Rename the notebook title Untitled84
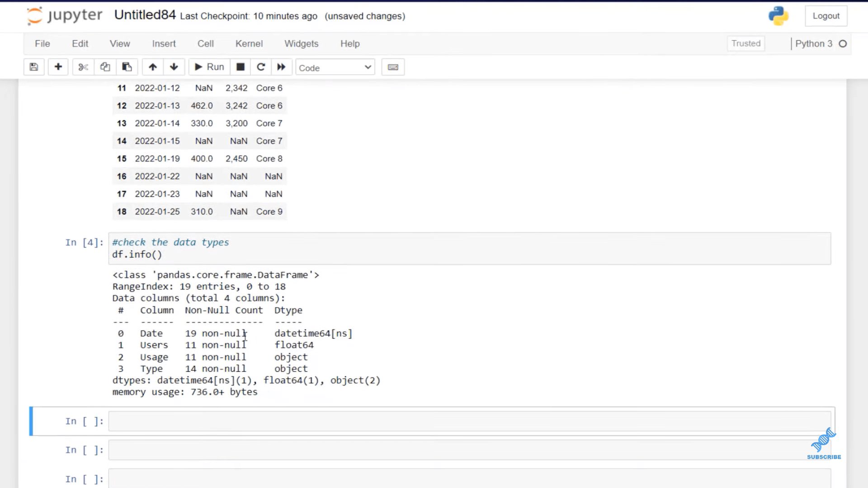This screenshot has width=868, height=488. 145,15
